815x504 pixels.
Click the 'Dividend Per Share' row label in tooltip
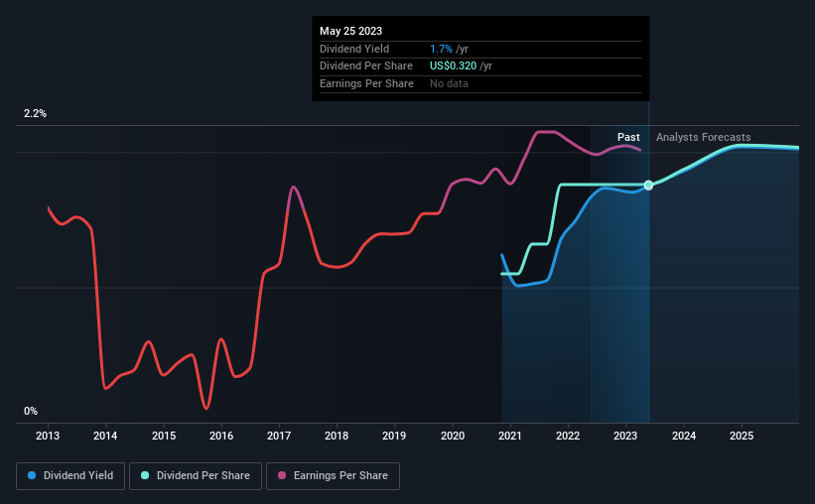(366, 66)
